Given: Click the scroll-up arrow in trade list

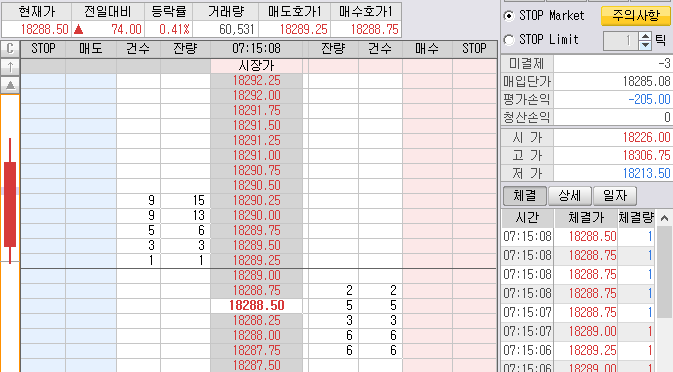Looking at the screenshot, I should pos(664,218).
